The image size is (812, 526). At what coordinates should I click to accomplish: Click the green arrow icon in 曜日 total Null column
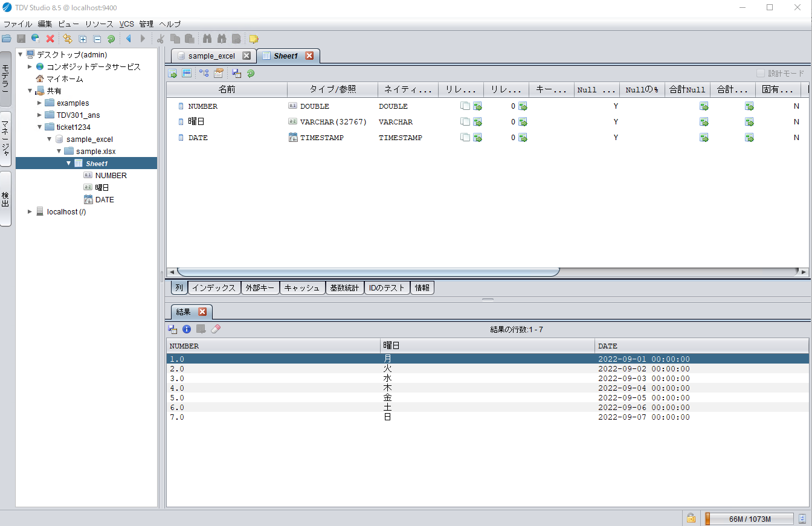tap(704, 121)
